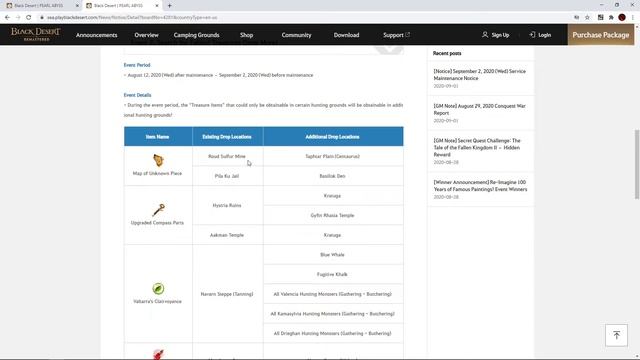The height and width of the screenshot is (360, 640).
Task: Click the Vaharra's Clairvoyance green icon
Action: (158, 288)
